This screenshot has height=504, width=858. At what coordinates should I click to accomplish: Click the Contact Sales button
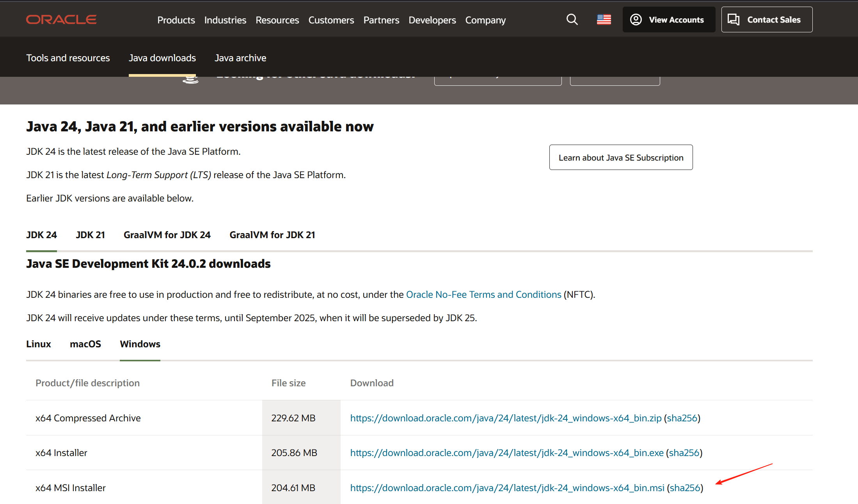[x=767, y=19]
